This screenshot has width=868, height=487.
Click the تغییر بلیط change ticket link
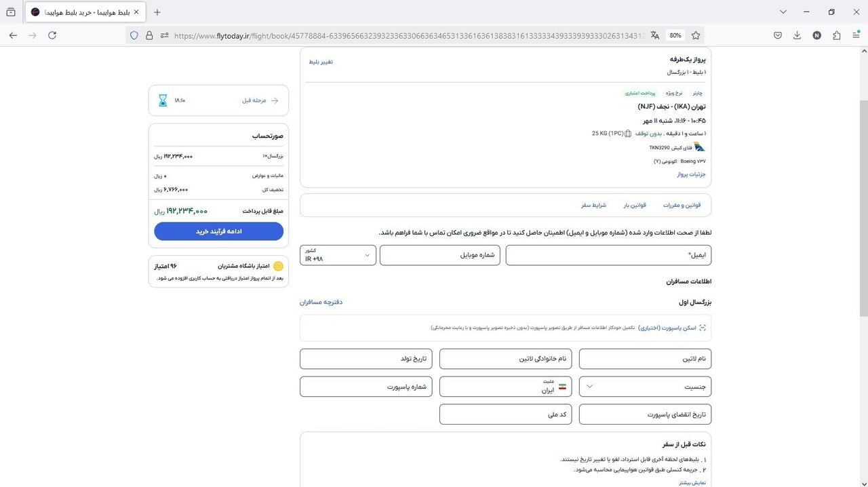pyautogui.click(x=321, y=62)
